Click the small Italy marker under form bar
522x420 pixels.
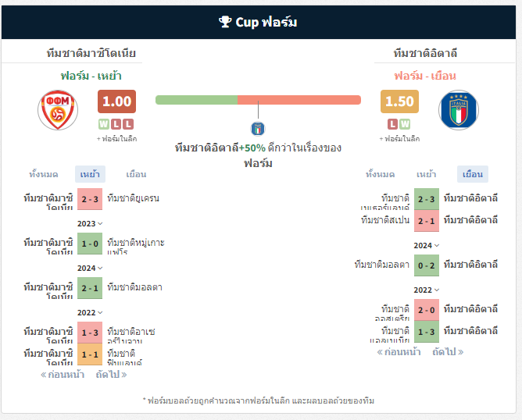[x=258, y=129]
